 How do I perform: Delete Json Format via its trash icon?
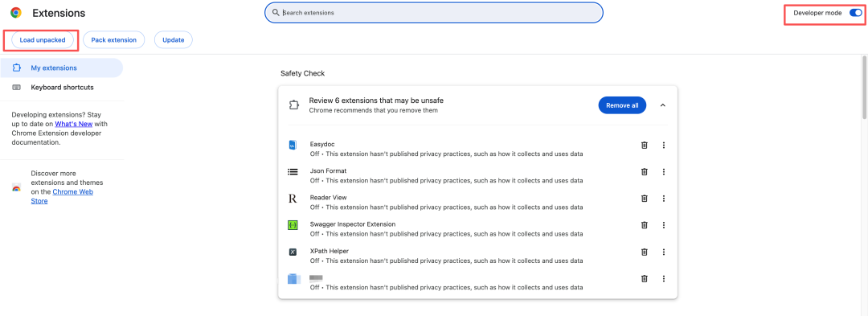pyautogui.click(x=645, y=171)
